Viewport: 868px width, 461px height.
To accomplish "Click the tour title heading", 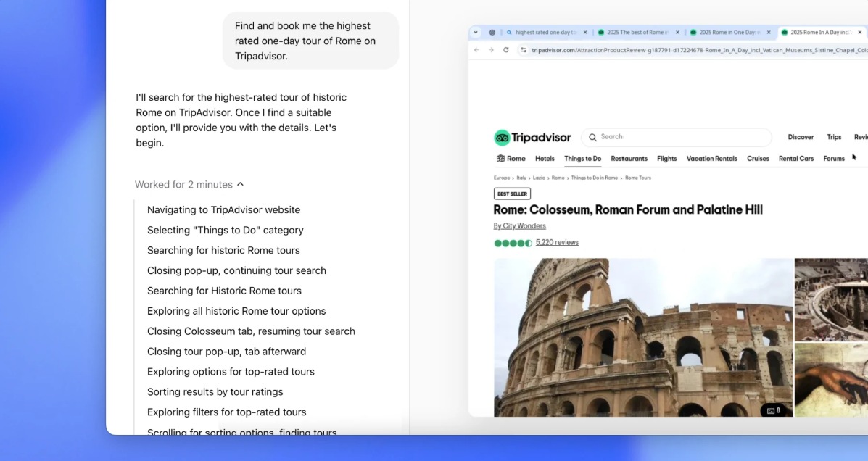I will click(628, 209).
